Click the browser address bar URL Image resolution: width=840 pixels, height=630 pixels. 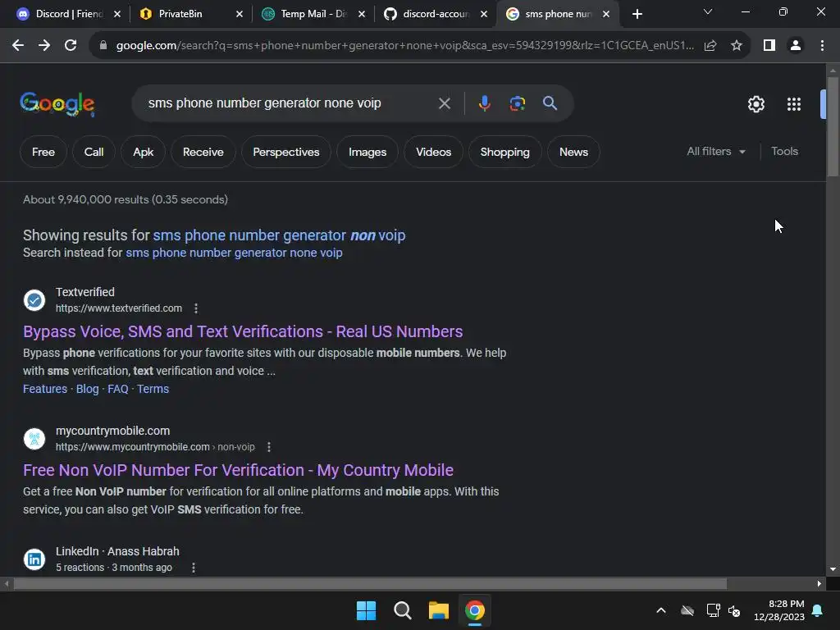coord(405,46)
